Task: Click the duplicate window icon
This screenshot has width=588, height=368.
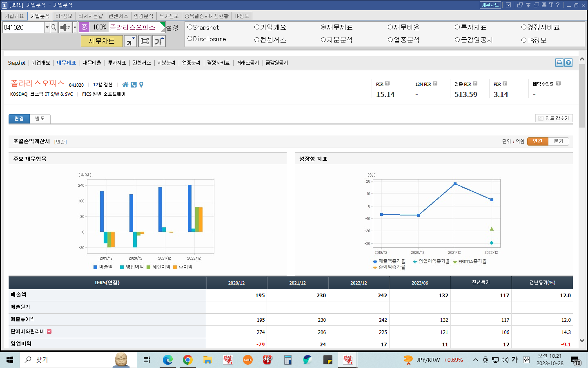Action: tap(536, 5)
